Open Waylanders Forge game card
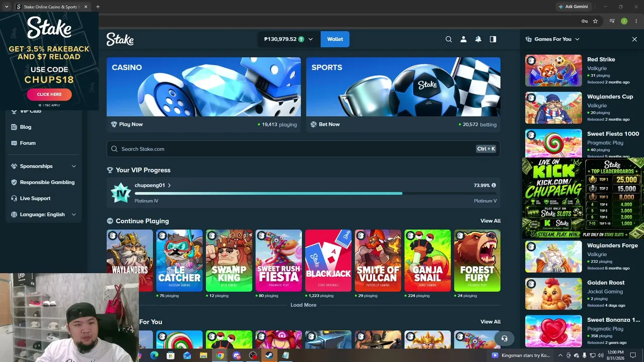644x362 pixels. (x=582, y=256)
